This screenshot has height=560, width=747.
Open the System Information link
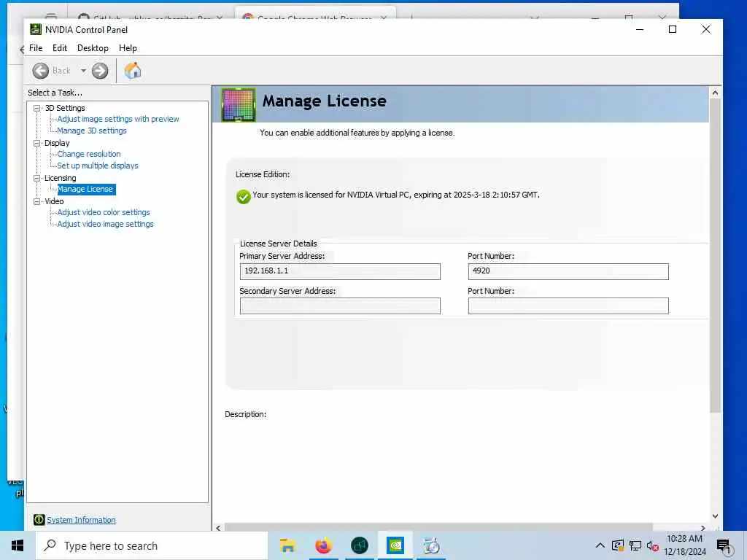click(82, 519)
